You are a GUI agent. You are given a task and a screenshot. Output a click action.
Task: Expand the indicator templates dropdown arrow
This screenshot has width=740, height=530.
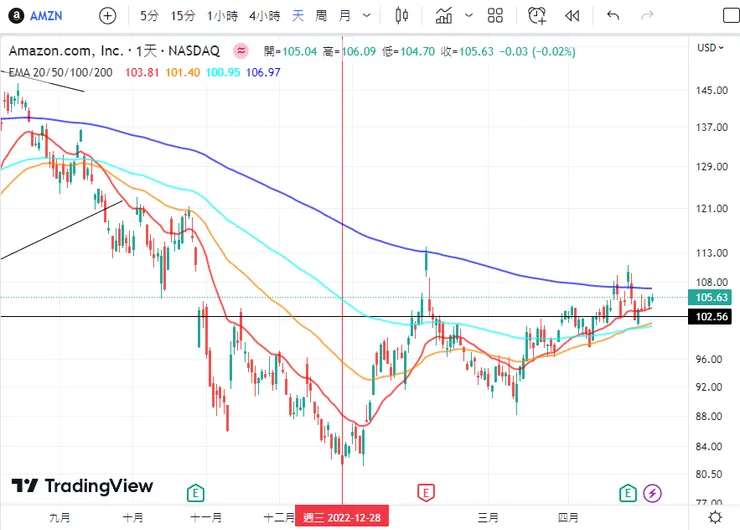pos(469,16)
